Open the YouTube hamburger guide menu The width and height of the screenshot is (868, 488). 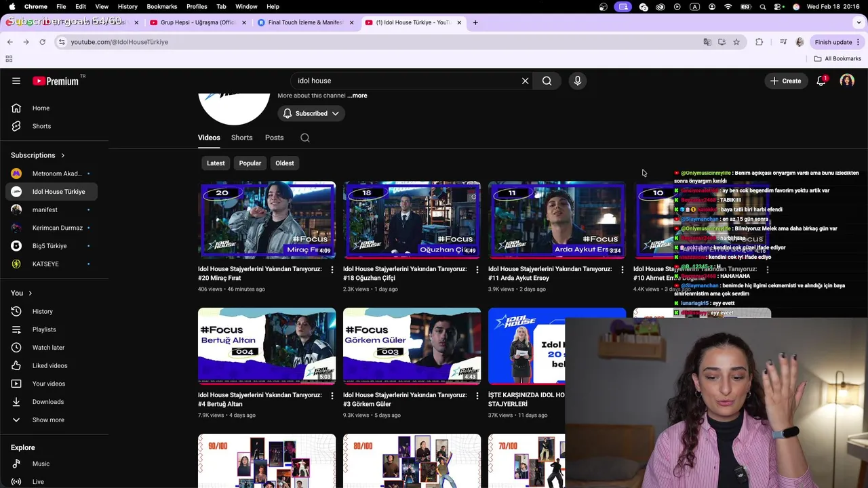coord(16,81)
